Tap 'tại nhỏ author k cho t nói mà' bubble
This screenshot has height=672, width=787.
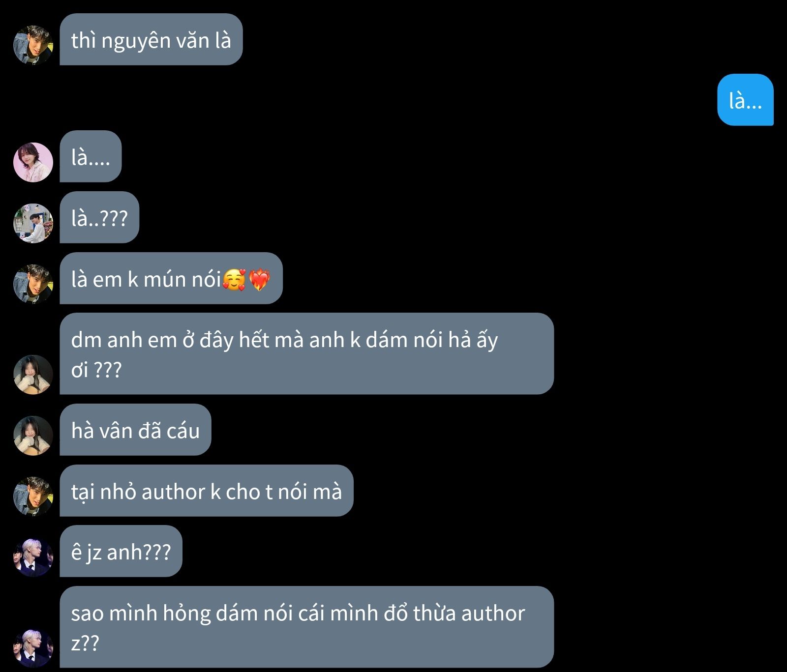coord(207,491)
